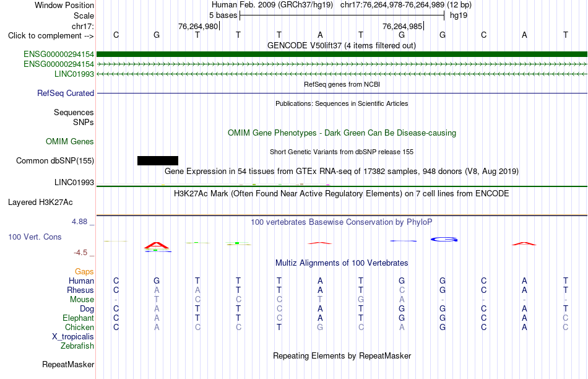Image resolution: width=588 pixels, height=379 pixels.
Task: Select the Human species row label
Action: (x=81, y=281)
